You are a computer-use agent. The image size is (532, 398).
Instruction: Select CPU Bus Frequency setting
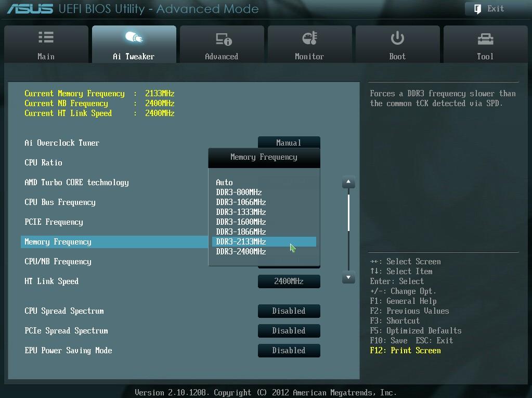click(x=60, y=202)
